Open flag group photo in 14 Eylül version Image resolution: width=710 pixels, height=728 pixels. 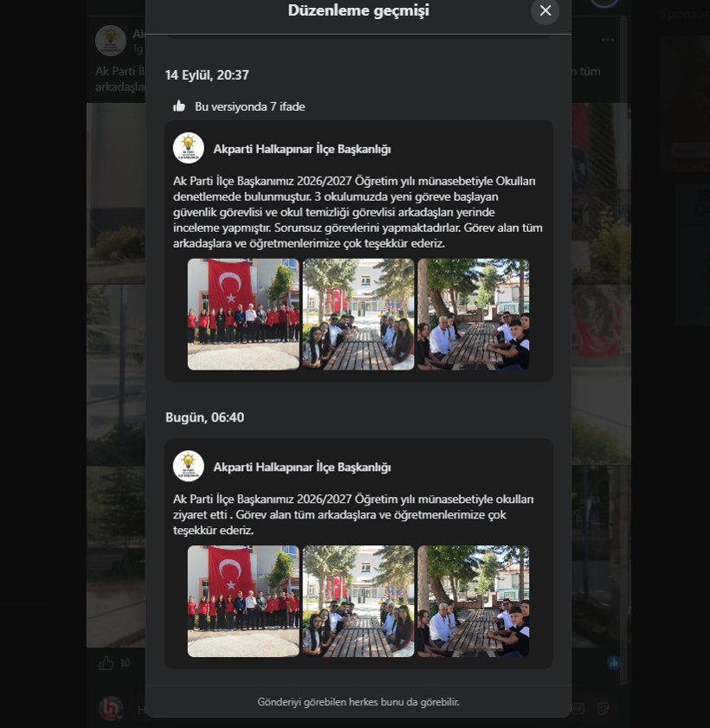tap(243, 314)
